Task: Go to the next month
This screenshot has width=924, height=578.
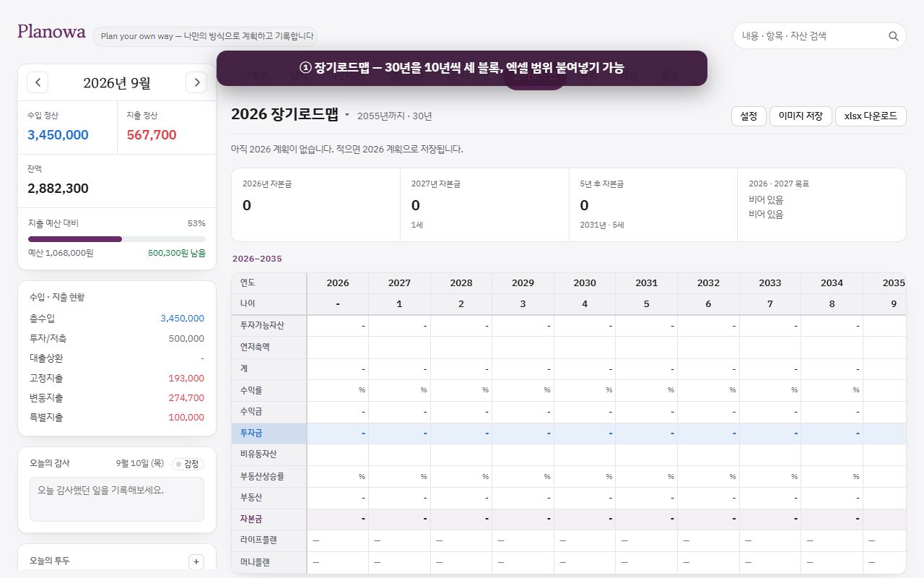Action: pos(196,82)
